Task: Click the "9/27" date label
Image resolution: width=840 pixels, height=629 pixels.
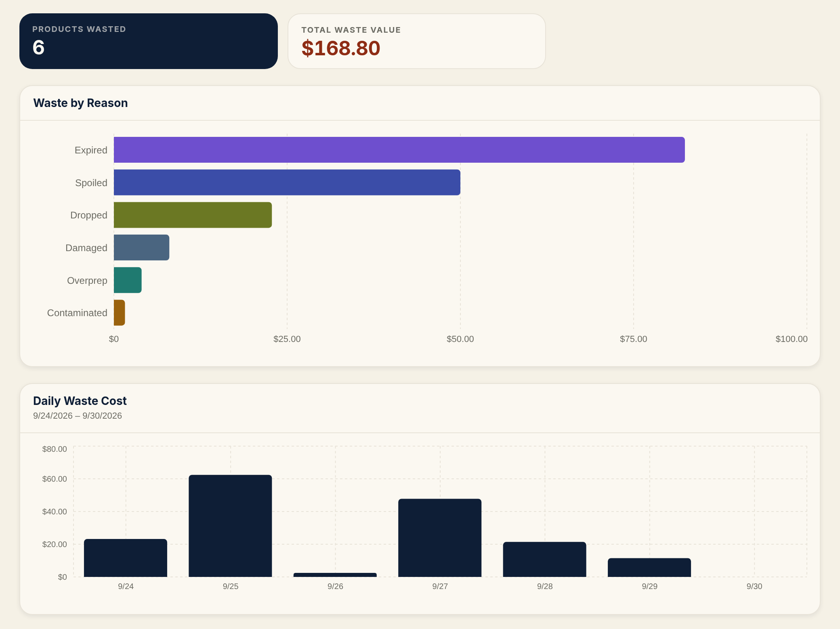Action: pos(440,586)
